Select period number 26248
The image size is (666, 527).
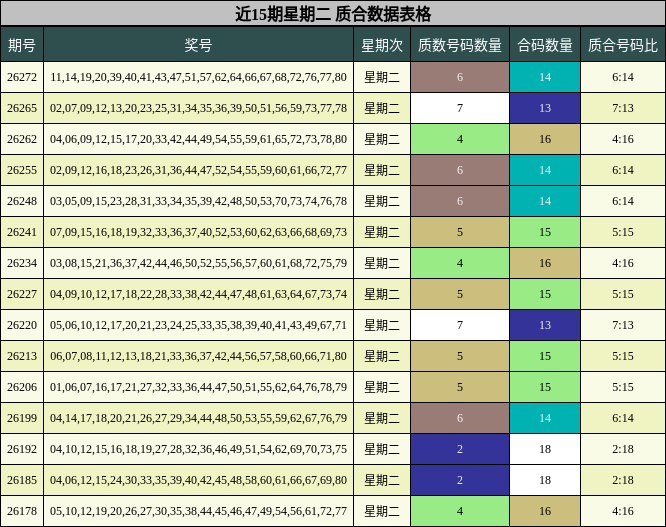22,201
